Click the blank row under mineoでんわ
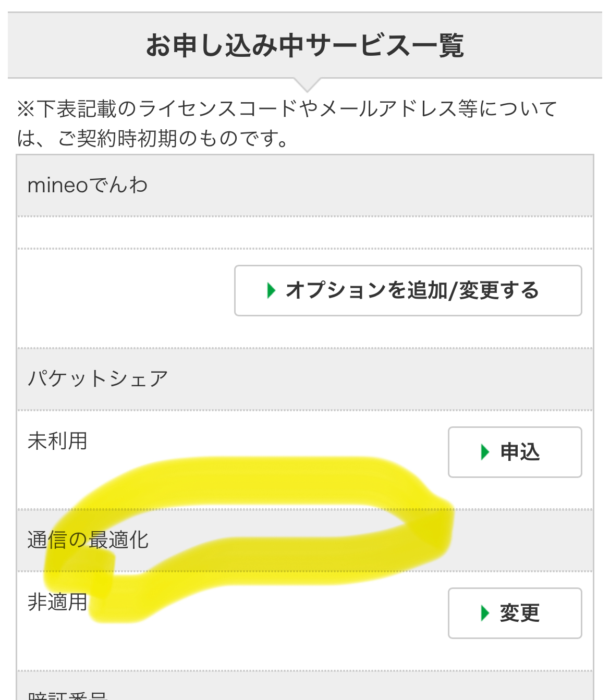This screenshot has width=610, height=700. (304, 232)
